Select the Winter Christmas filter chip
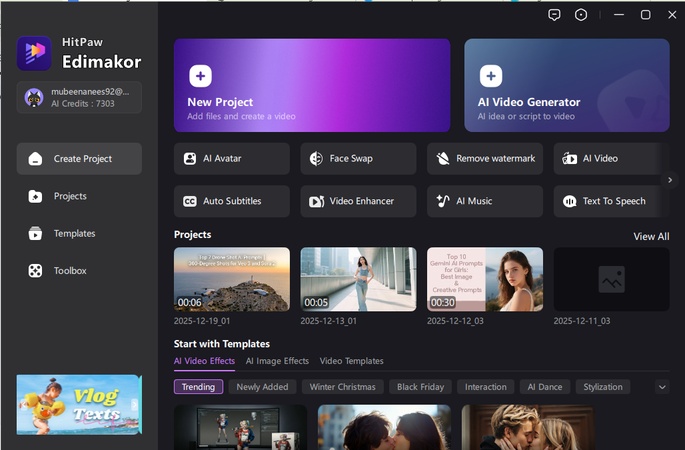 pyautogui.click(x=342, y=387)
